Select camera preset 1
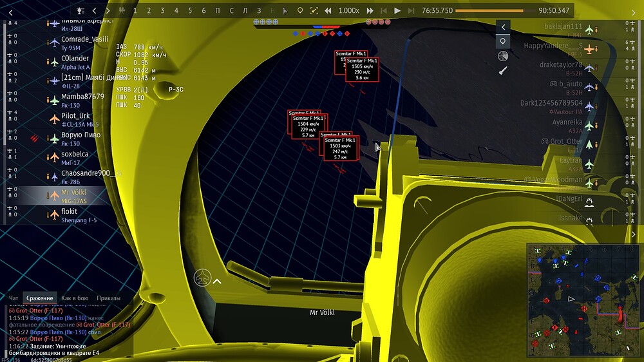644x362 pixels. tap(135, 11)
